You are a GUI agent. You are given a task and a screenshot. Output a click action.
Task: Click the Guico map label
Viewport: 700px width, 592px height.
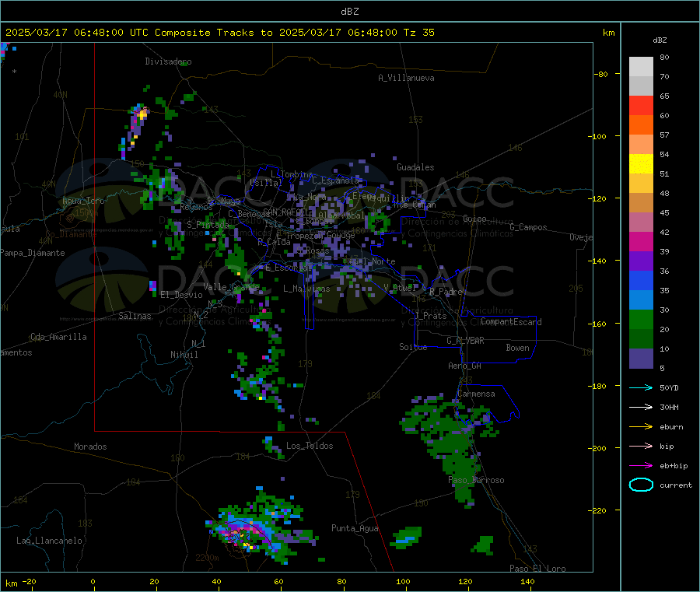474,219
